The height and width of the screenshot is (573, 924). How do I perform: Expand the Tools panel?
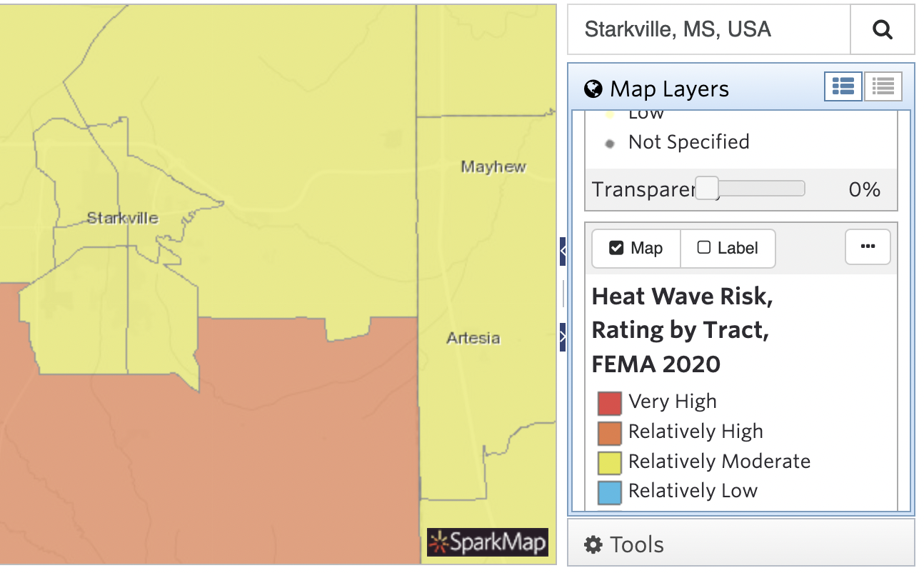pos(740,544)
